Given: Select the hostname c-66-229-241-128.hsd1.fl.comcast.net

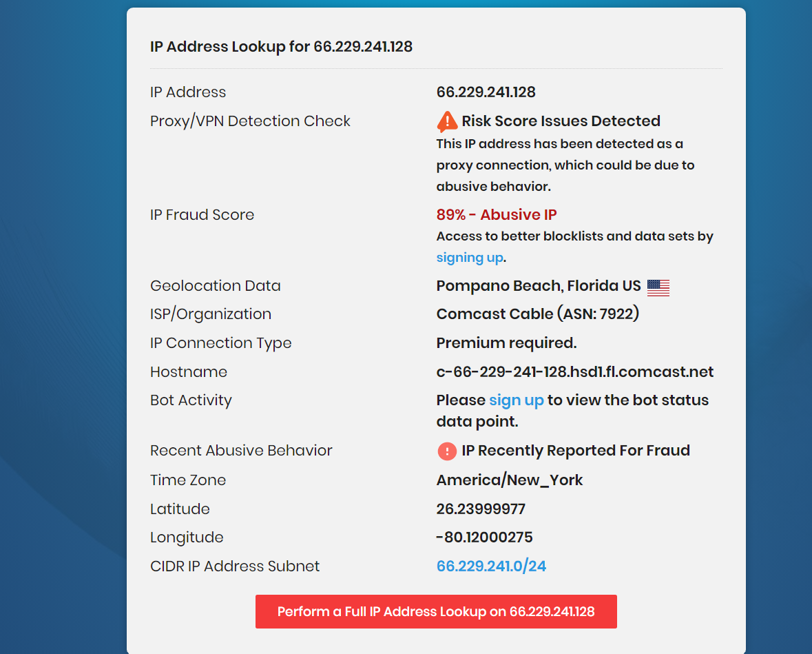Looking at the screenshot, I should coord(574,372).
